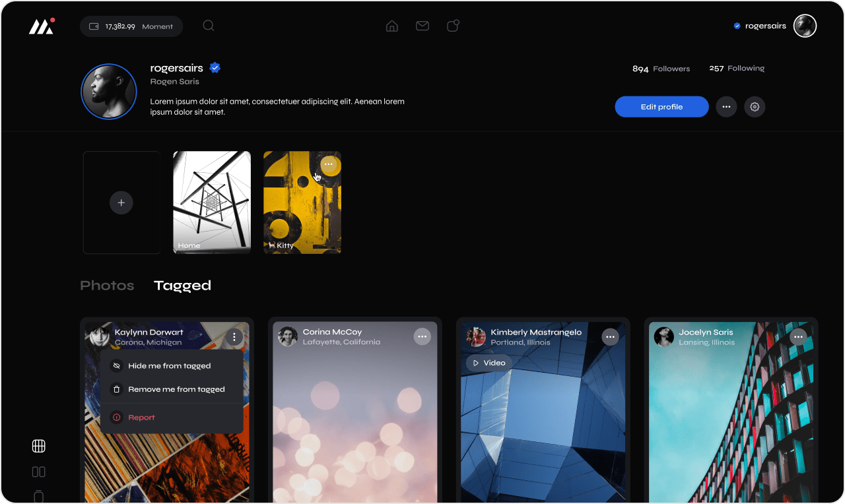The image size is (845, 504).
Task: Click the large profile picture of rogersairs
Action: pos(109,92)
